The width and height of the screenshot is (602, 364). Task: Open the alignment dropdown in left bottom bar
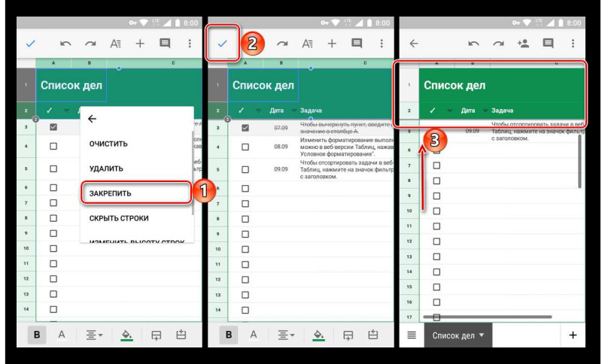click(94, 335)
